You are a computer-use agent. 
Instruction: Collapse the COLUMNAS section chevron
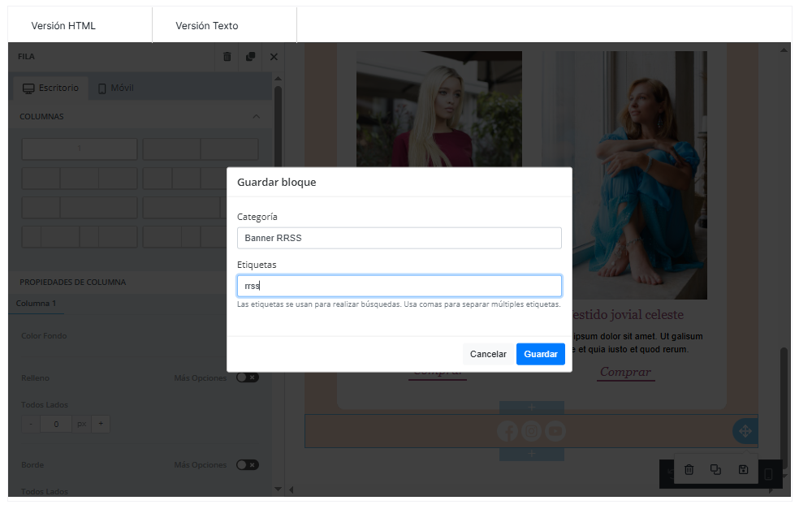click(257, 117)
